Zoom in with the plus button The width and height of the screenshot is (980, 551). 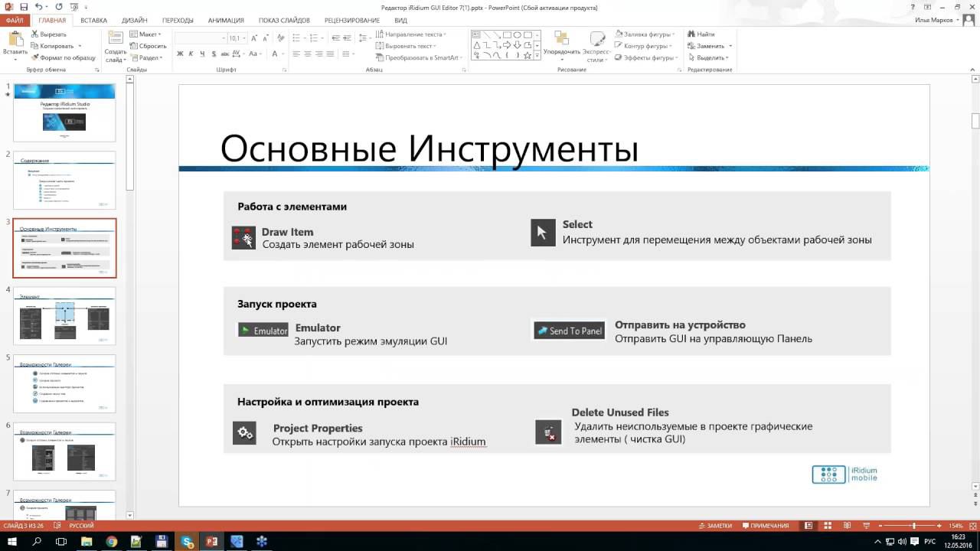(939, 526)
